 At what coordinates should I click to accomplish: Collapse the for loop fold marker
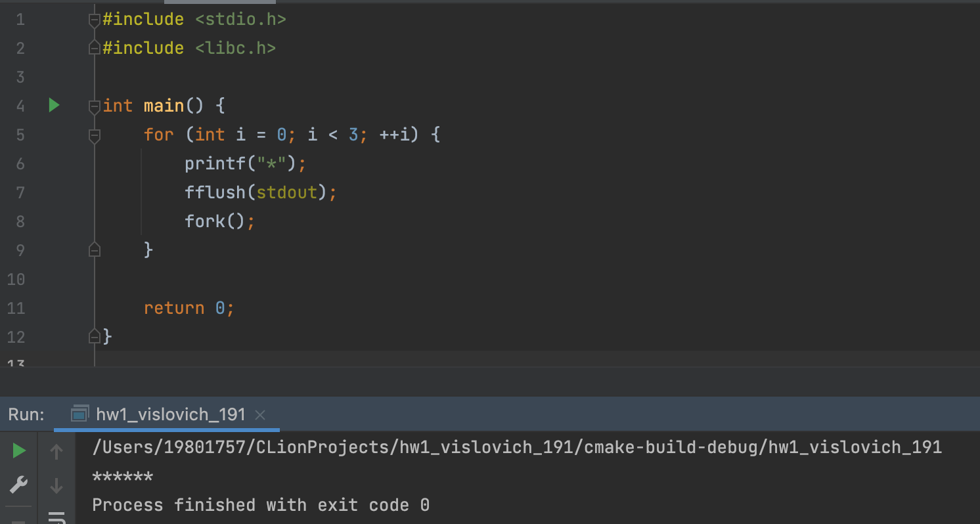coord(95,135)
